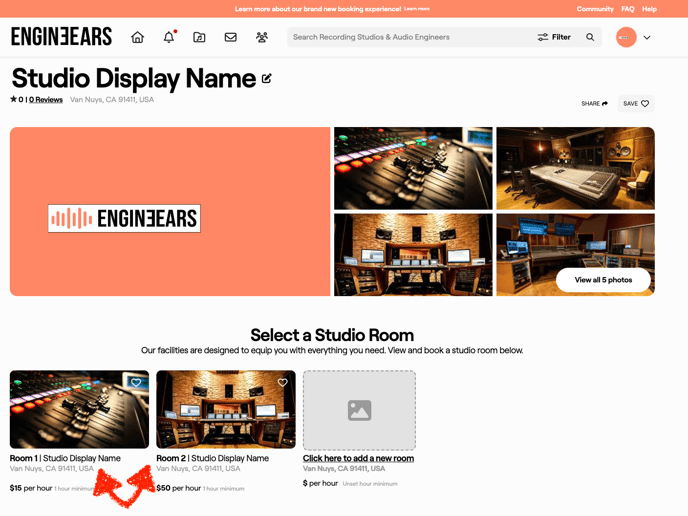Click the View all 5 photos button
The height and width of the screenshot is (516, 688).
coord(603,280)
